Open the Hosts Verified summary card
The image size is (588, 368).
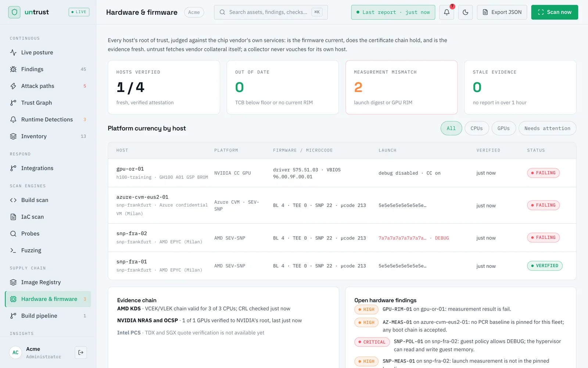pos(164,87)
